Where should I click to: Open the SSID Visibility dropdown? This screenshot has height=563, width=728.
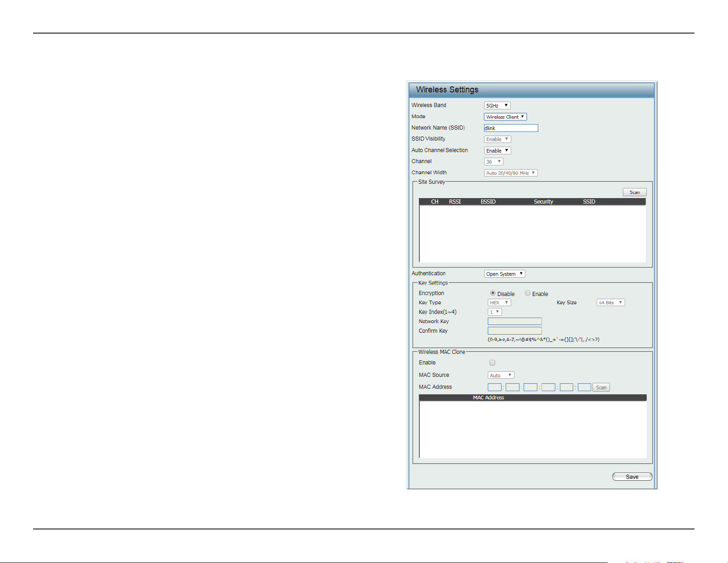[497, 139]
